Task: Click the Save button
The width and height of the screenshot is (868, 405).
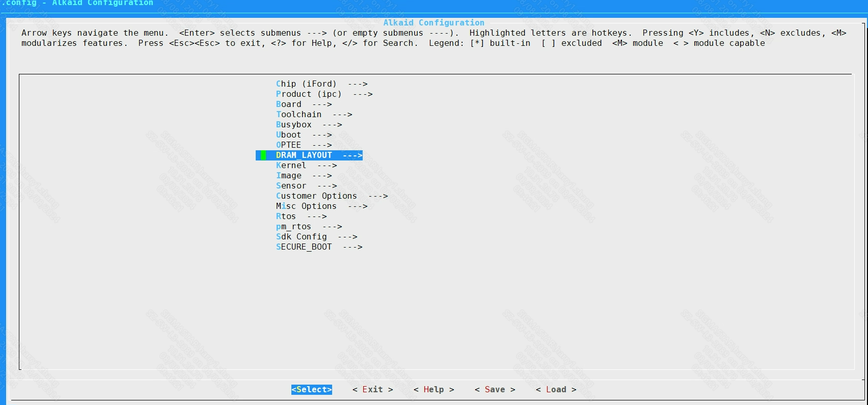Action: click(495, 390)
